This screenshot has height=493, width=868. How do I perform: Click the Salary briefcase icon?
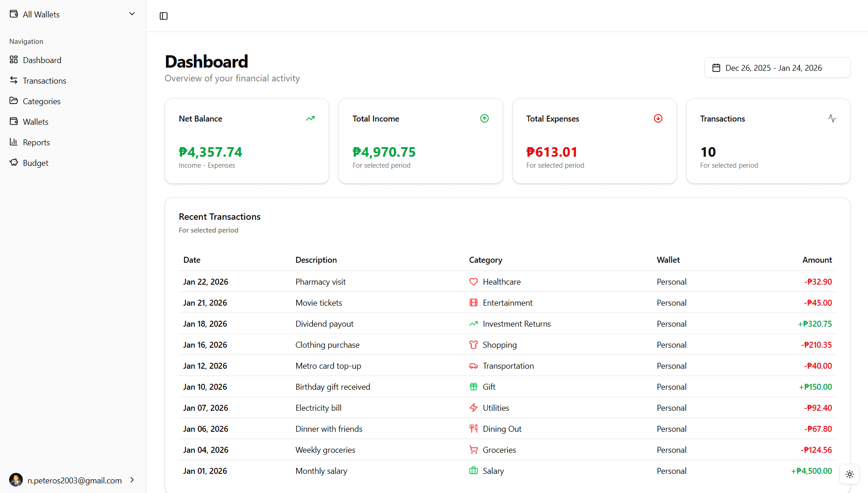[474, 471]
